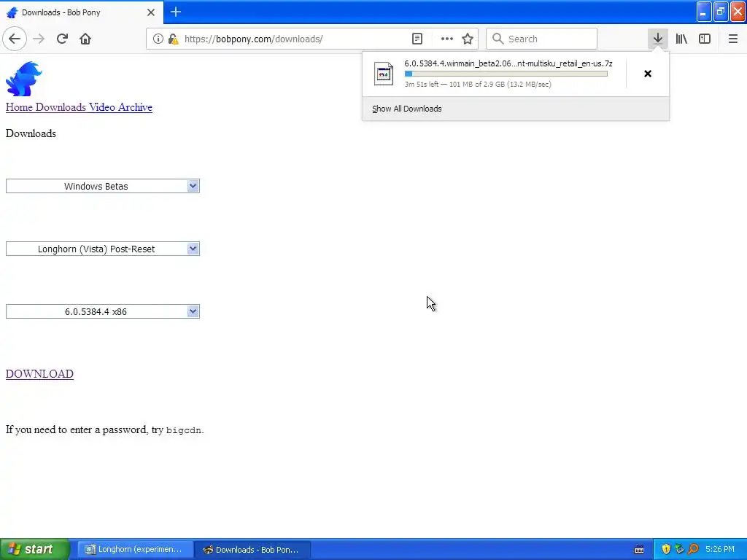
Task: Open page actions three-dots menu
Action: (447, 39)
